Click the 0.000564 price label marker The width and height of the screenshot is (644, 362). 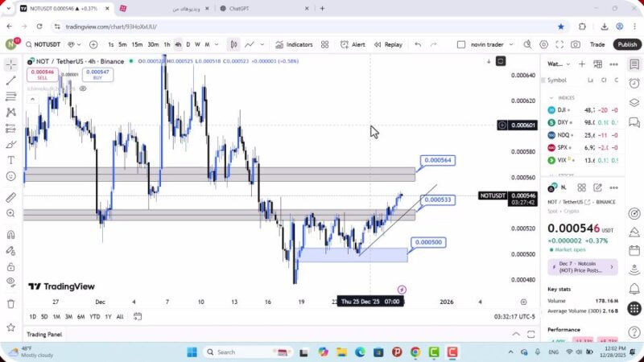(x=438, y=161)
